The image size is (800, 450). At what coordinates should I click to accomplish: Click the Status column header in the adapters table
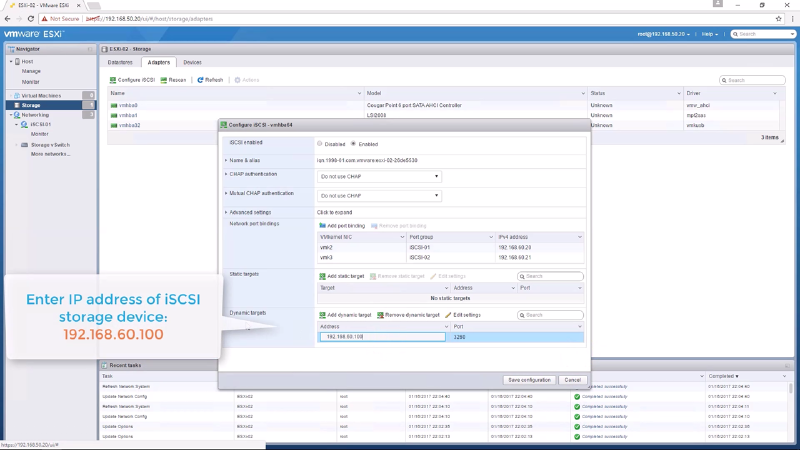pyautogui.click(x=635, y=93)
